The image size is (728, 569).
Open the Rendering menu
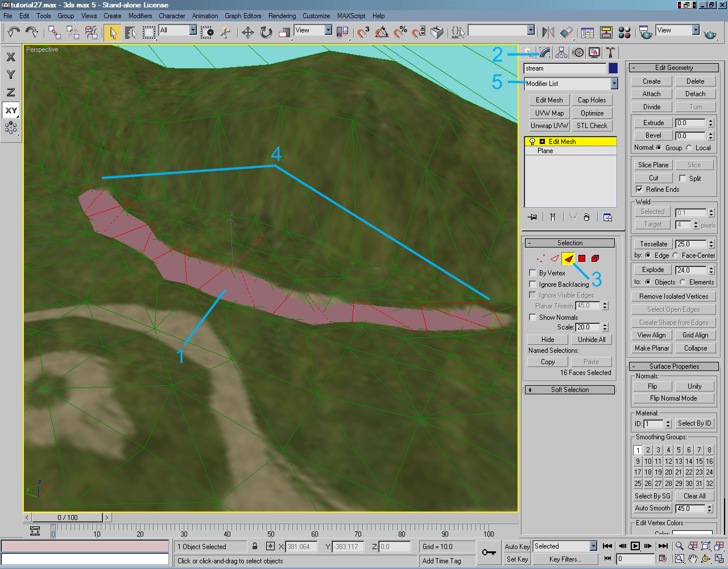pos(282,16)
